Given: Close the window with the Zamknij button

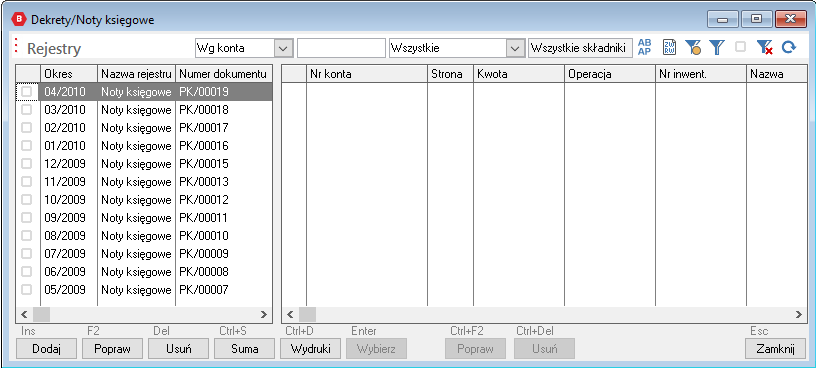Looking at the screenshot, I should pos(775,348).
